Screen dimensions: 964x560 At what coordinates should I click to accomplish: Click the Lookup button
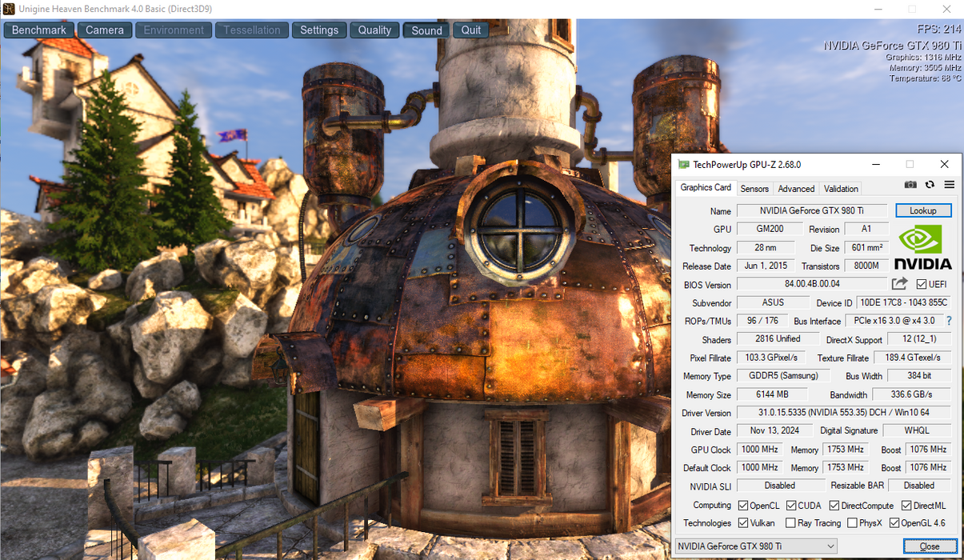tap(922, 210)
